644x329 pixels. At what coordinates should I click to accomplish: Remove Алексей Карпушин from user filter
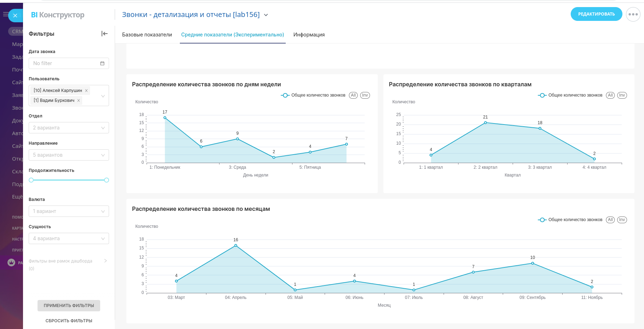tap(86, 91)
